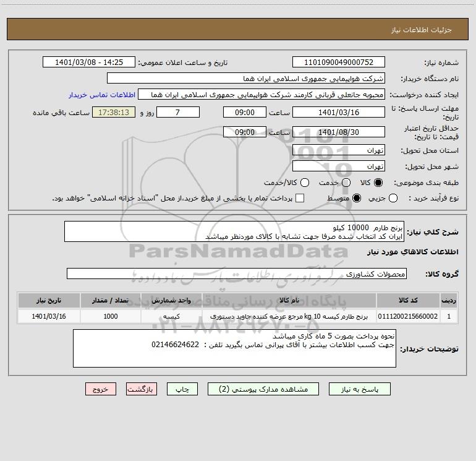Click the پاسخ به نیاز button

[360, 389]
